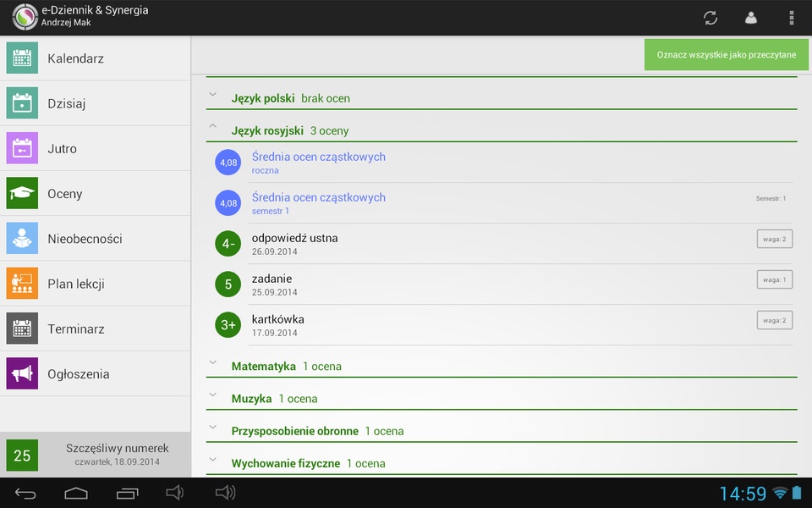Tap the 4- grade circle

click(228, 244)
